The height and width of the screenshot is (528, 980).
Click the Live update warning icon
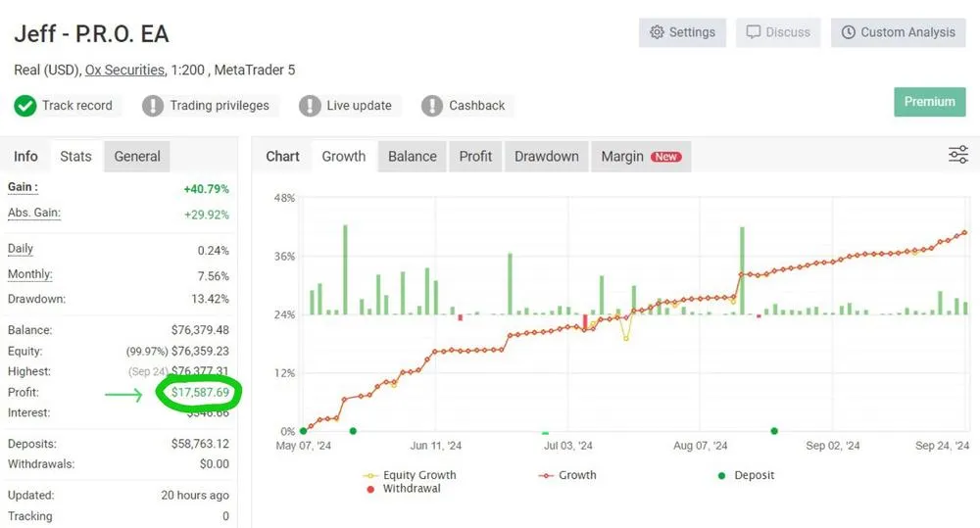[x=310, y=106]
